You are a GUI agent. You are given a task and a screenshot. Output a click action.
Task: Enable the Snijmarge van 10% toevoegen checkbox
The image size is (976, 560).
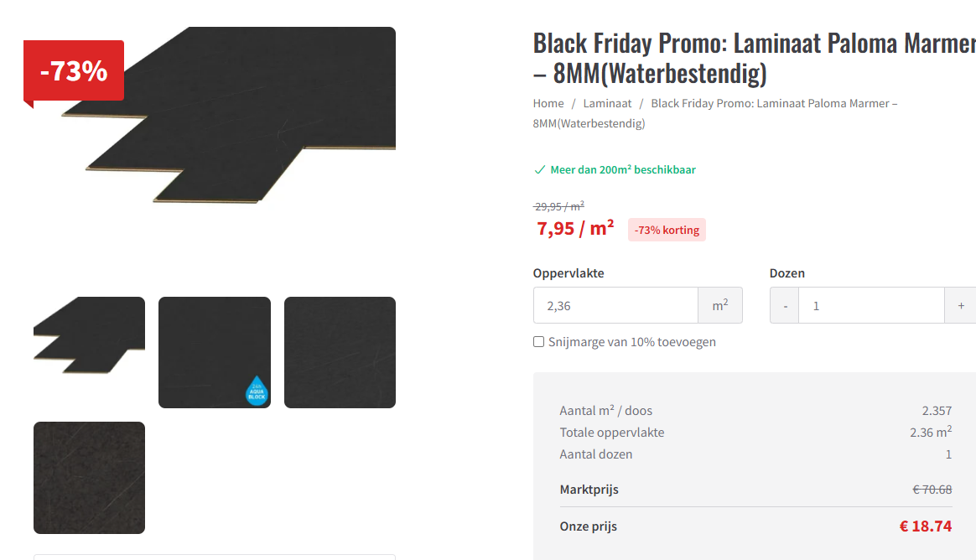click(x=539, y=341)
